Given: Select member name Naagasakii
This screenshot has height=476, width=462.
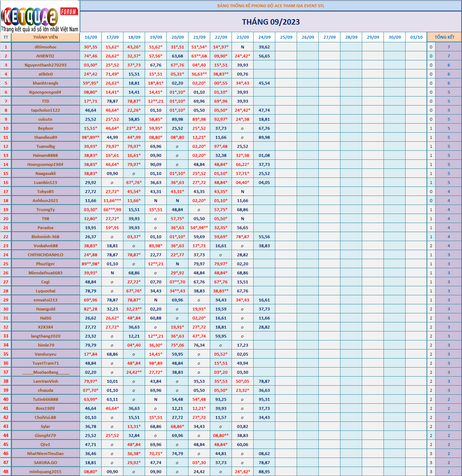Looking at the screenshot, I should (46, 173).
